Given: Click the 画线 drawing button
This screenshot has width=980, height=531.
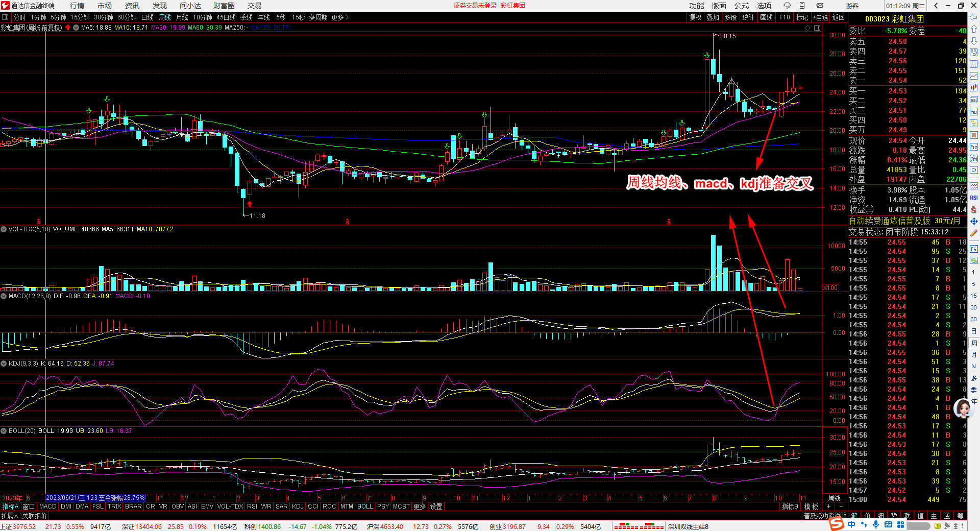Looking at the screenshot, I should [766, 17].
